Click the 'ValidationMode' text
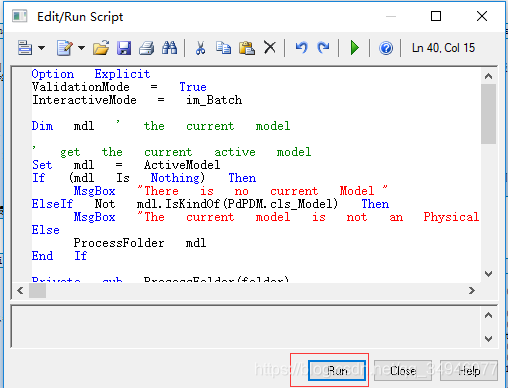The image size is (508, 388). (x=81, y=87)
